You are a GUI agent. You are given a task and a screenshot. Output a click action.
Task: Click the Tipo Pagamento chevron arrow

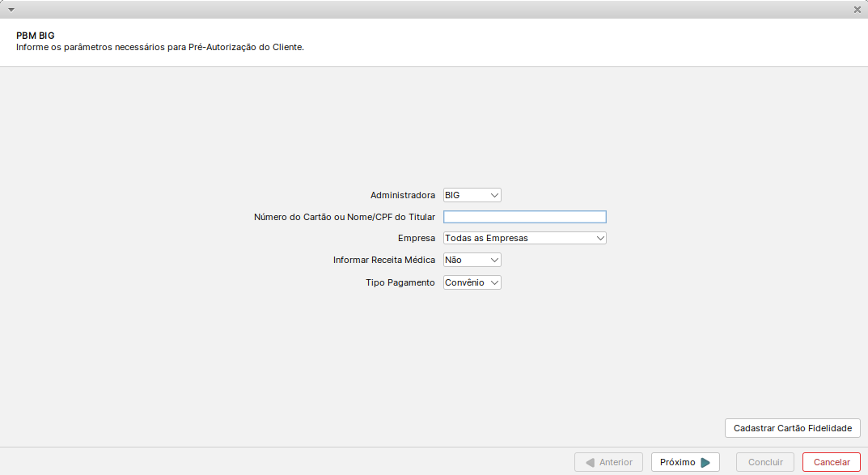494,283
